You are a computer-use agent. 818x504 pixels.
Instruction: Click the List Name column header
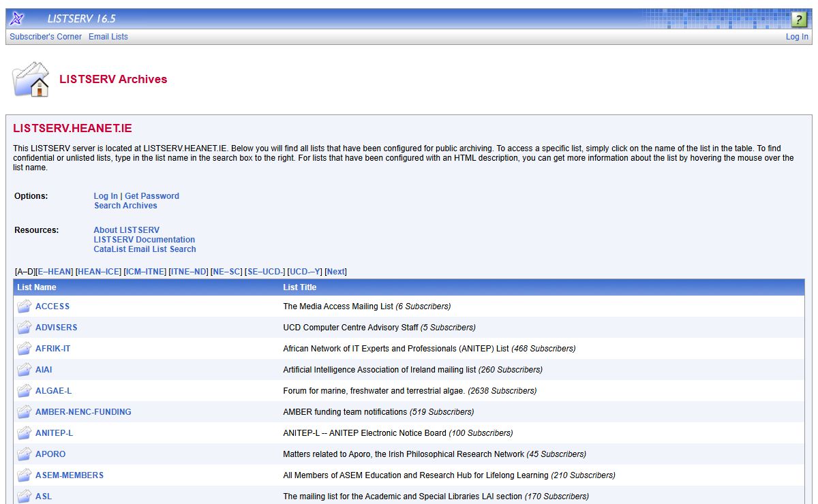point(37,287)
